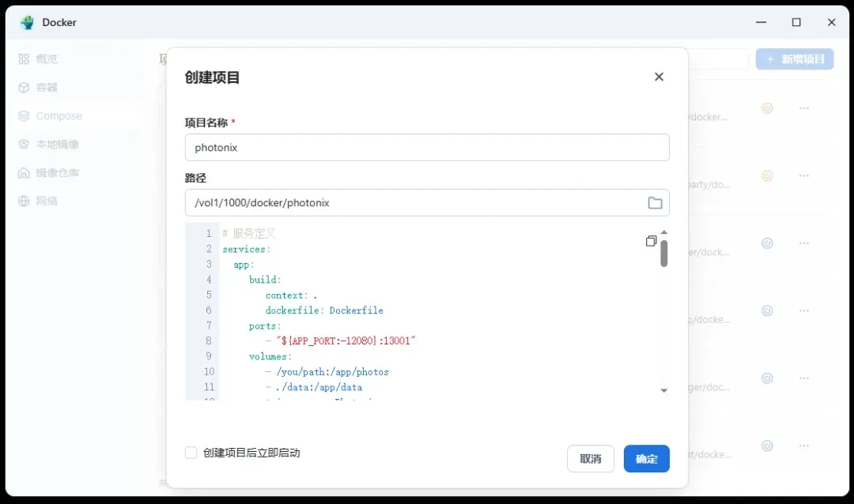Click the 取消 cancel button
854x504 pixels.
click(x=590, y=459)
